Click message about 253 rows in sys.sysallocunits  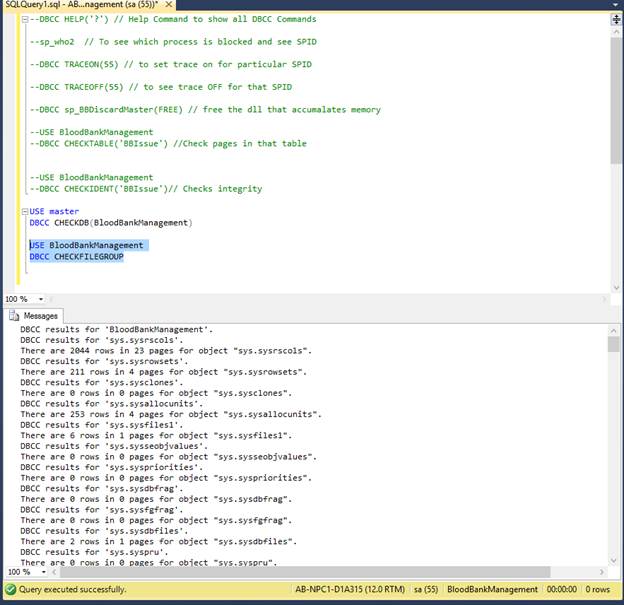click(171, 414)
